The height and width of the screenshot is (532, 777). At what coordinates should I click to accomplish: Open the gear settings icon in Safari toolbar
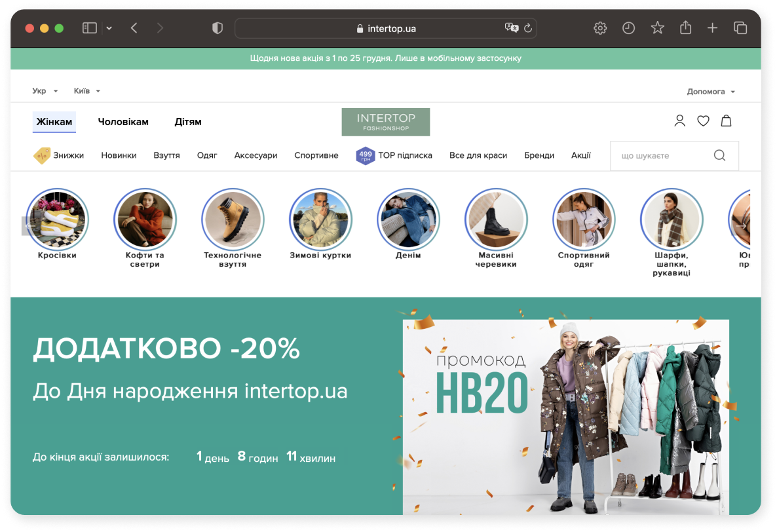[600, 28]
